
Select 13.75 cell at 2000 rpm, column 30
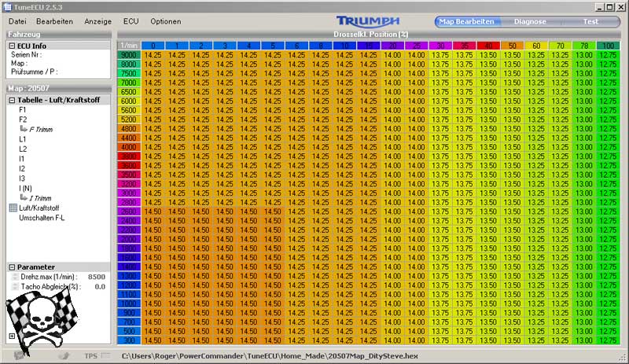tap(440, 239)
